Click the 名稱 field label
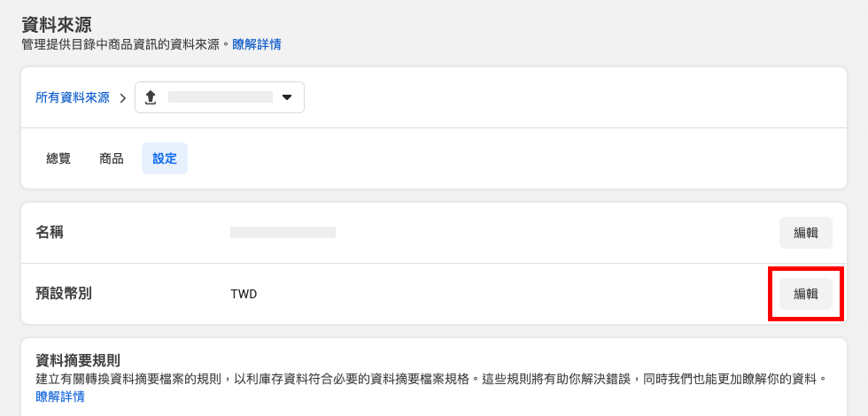 tap(50, 232)
